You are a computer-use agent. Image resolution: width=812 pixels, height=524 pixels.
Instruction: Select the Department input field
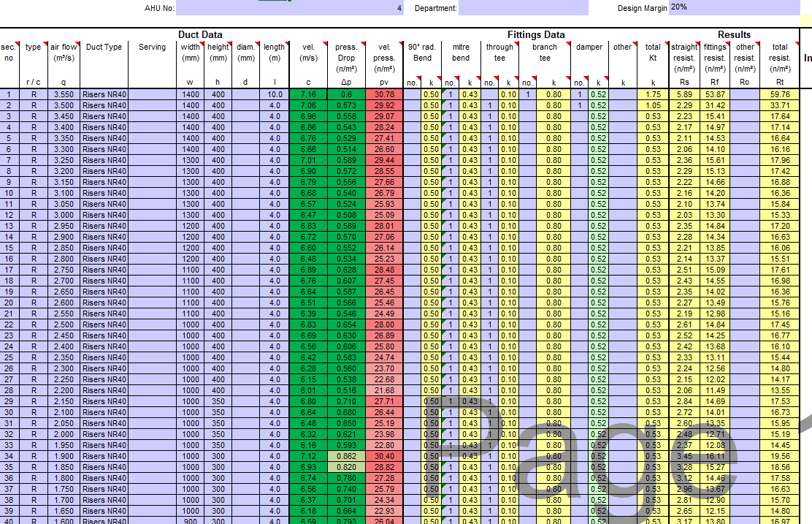click(523, 8)
